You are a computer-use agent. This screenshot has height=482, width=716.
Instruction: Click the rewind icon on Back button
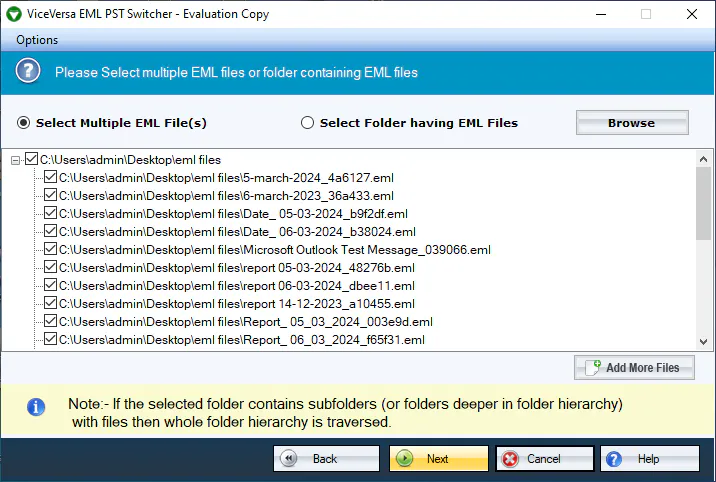tap(289, 458)
